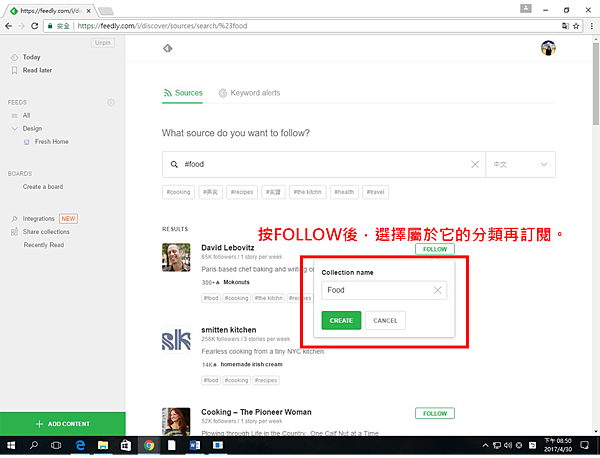Select the #the kitchn suggested tag
Screen dimensions: 600x458
coord(308,192)
